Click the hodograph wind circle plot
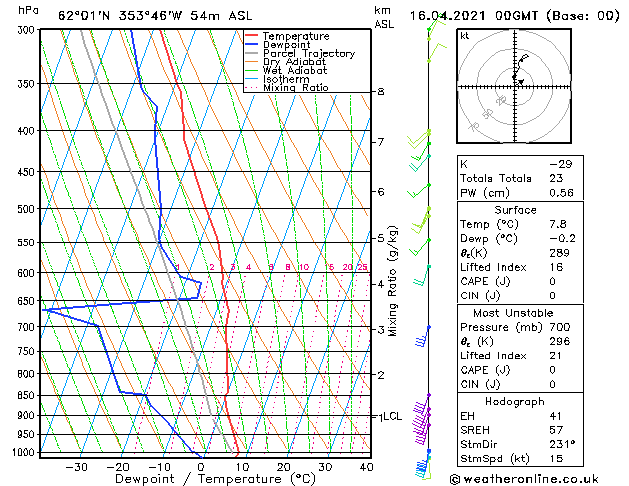This screenshot has height=486, width=629. pos(514,86)
